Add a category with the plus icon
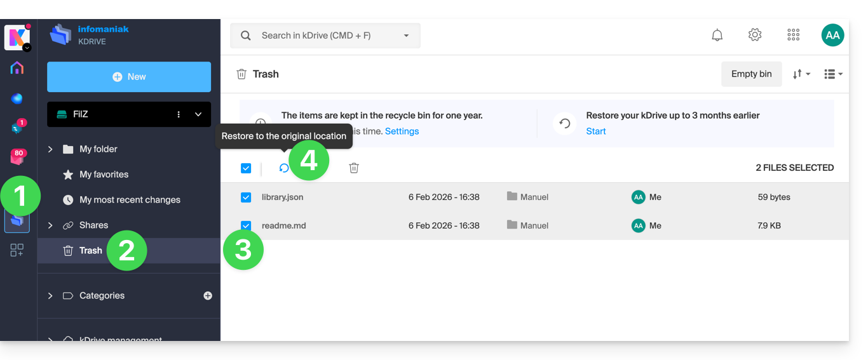The width and height of the screenshot is (868, 360). point(208,296)
